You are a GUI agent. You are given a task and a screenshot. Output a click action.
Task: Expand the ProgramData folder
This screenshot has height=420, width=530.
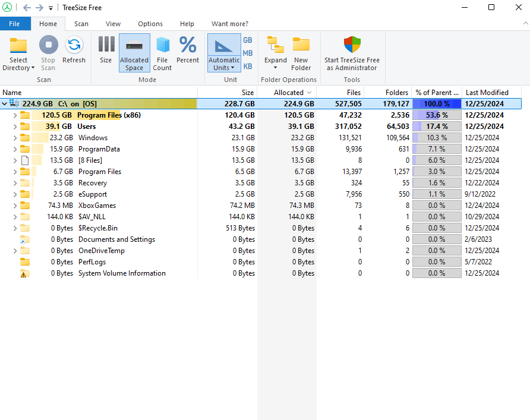coord(15,149)
